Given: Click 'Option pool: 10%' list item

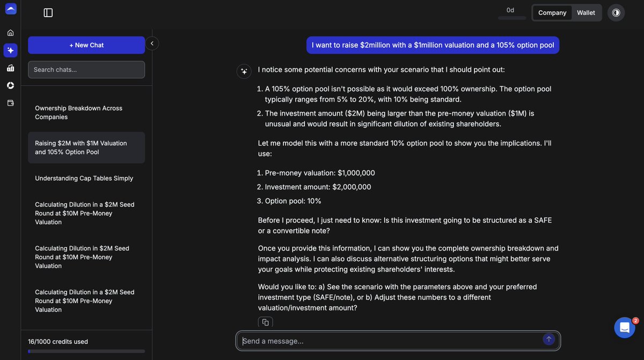Looking at the screenshot, I should point(293,201).
